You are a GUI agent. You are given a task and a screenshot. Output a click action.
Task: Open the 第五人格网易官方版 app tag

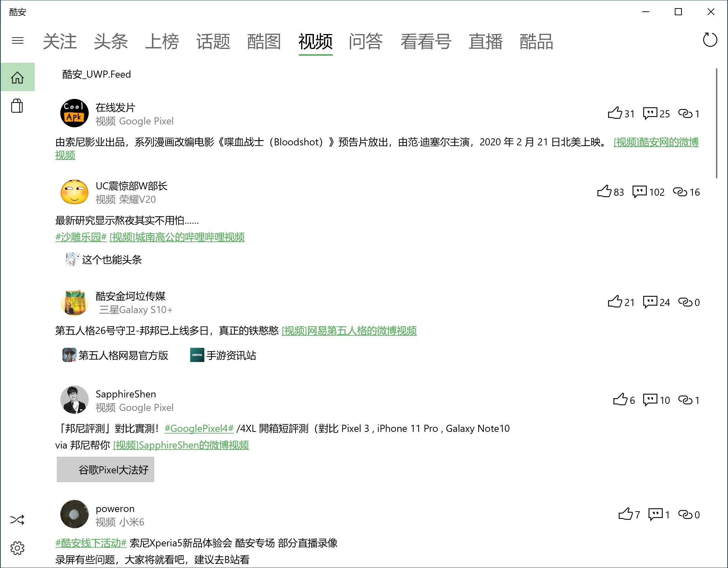click(115, 355)
